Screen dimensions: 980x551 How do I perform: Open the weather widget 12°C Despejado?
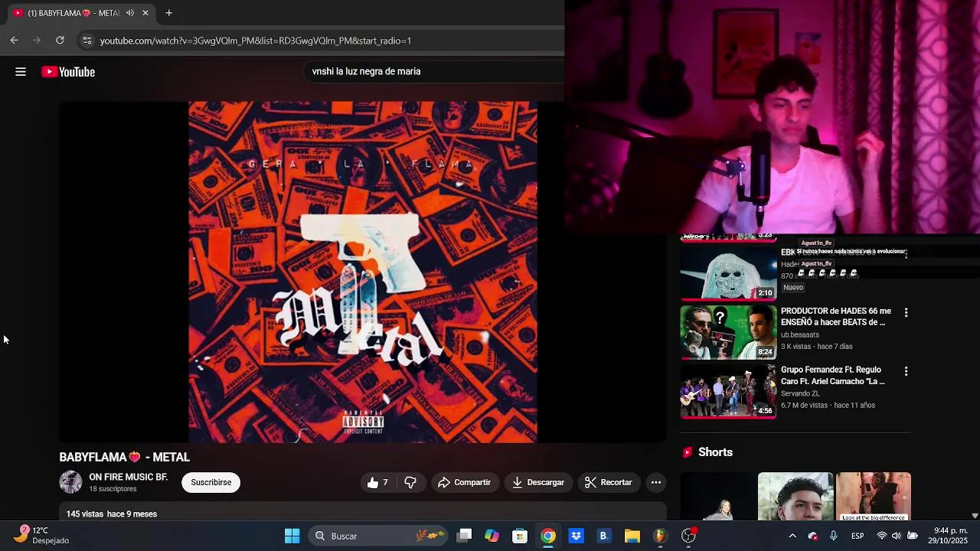tap(42, 535)
